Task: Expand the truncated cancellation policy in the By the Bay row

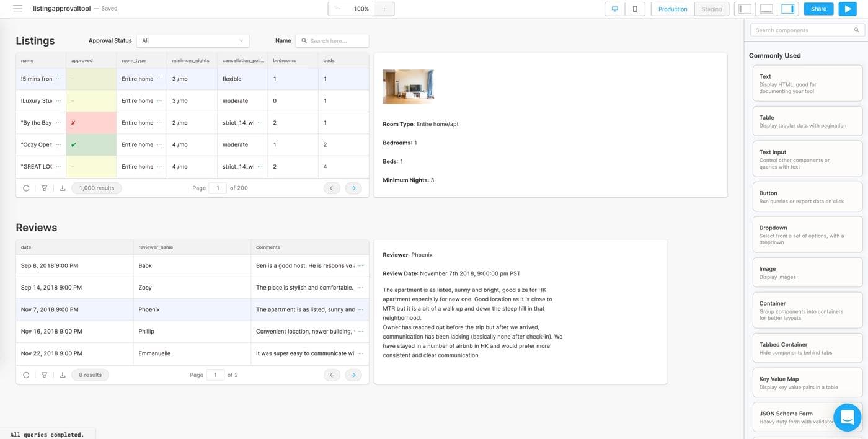Action: click(x=260, y=123)
